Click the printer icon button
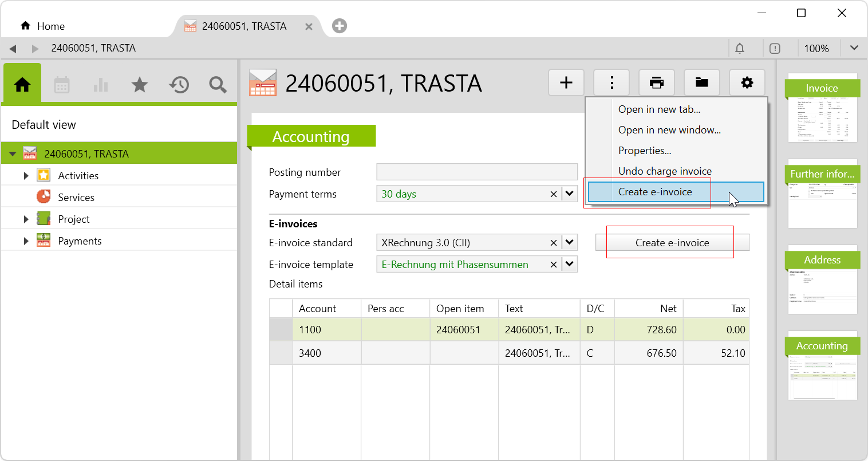This screenshot has height=461, width=868. click(656, 83)
